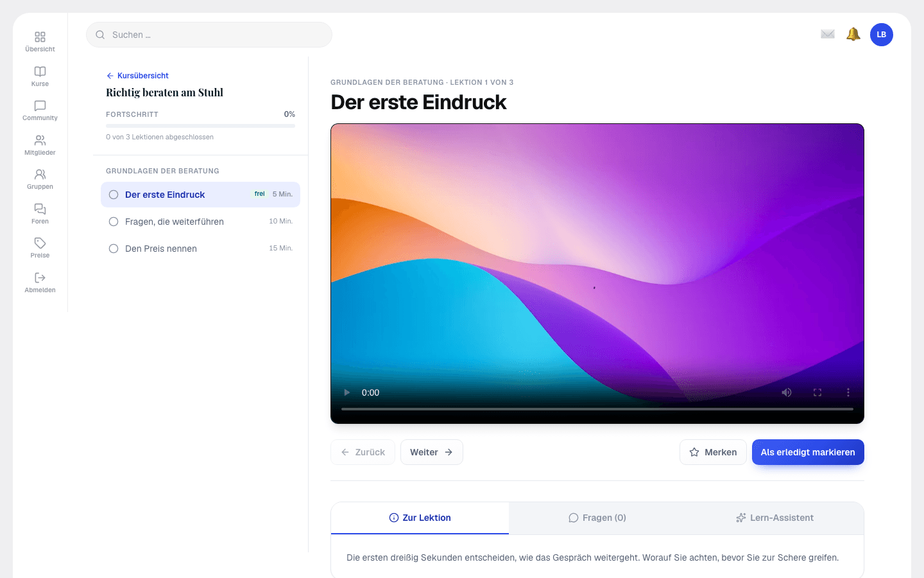Click course title Richtig beraten am Stuhl
The image size is (924, 578).
pos(164,92)
